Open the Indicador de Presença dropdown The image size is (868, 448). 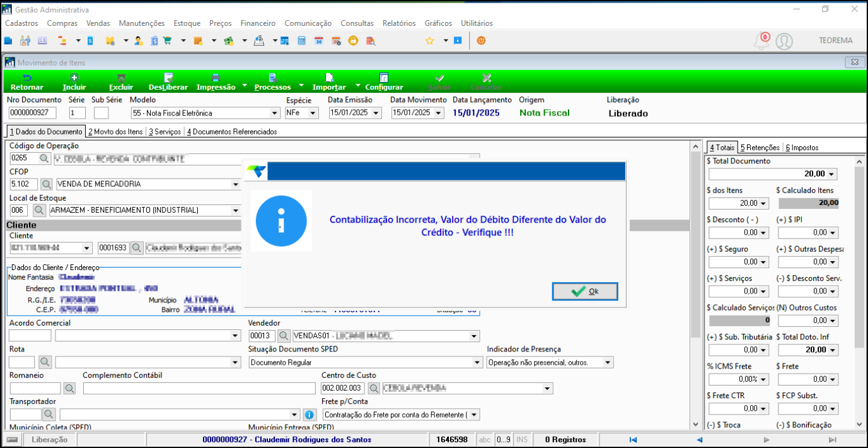pos(608,362)
